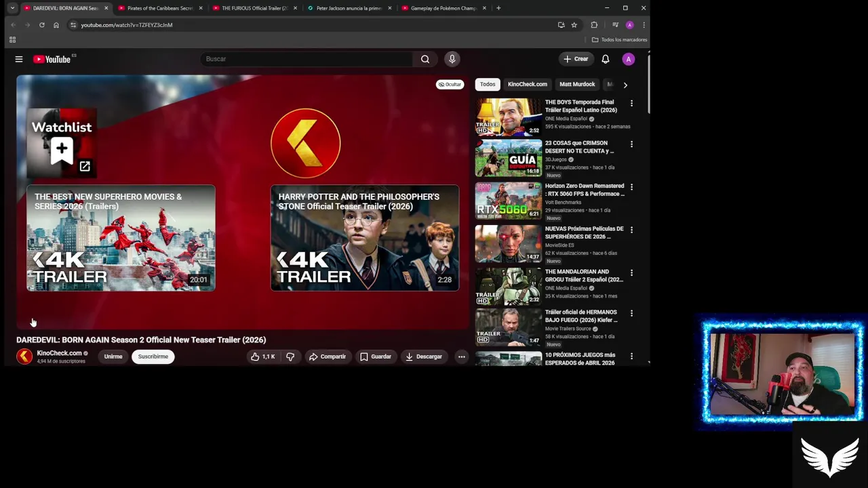Go to the YouTube home logo

click(53, 59)
